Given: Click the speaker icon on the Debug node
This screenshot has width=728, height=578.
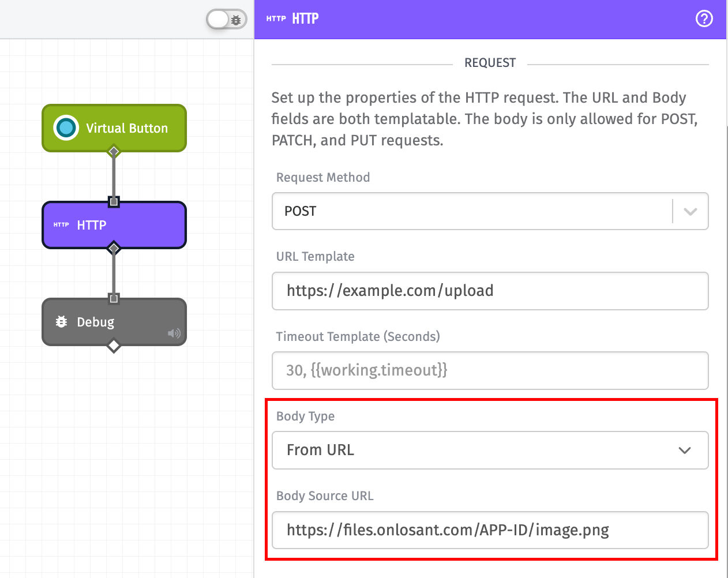Looking at the screenshot, I should click(174, 333).
